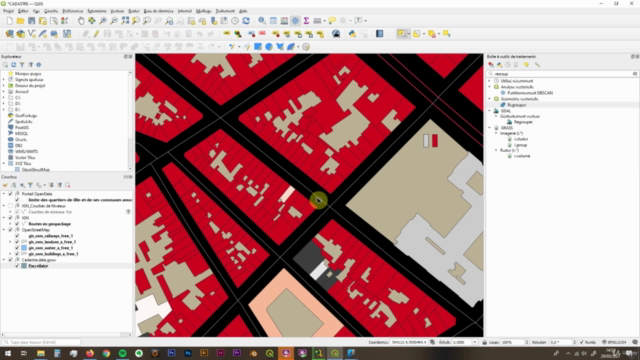Create a new GeoPackage layer
This screenshot has width=640, height=360.
coord(20,34)
